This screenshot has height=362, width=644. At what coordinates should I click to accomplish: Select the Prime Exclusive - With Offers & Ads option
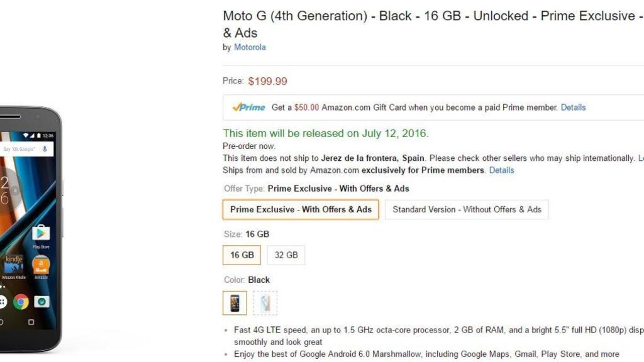(x=301, y=209)
